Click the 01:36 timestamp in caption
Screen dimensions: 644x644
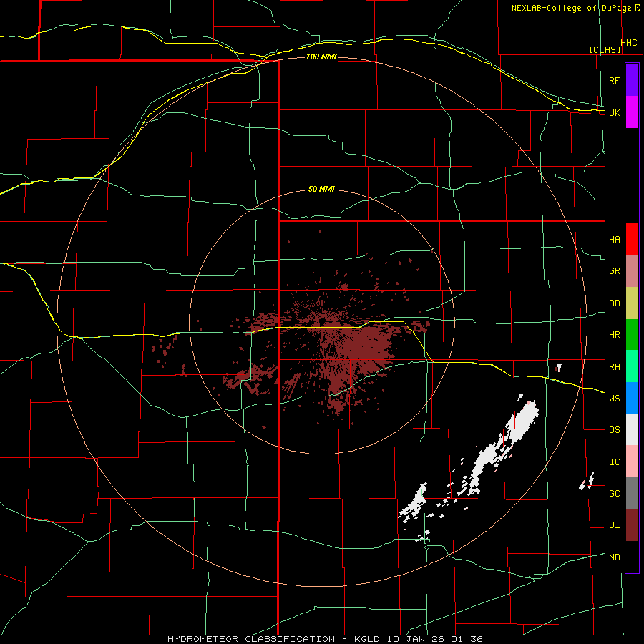467,639
